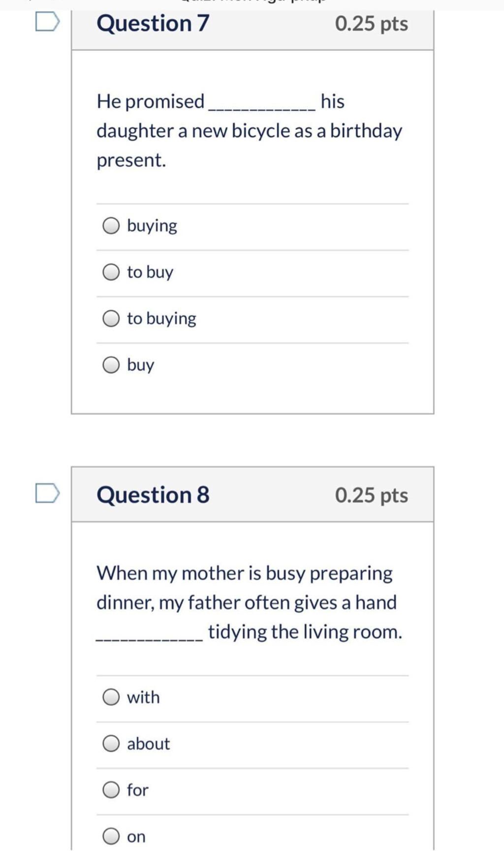The image size is (504, 851).
Task: Select the 'on' answer option
Action: point(111,836)
